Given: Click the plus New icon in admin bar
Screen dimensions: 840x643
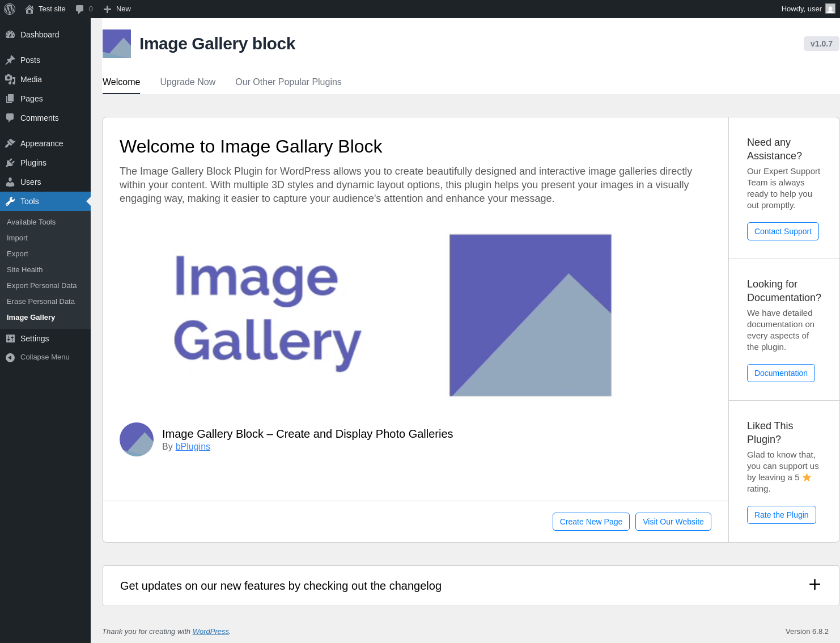Looking at the screenshot, I should 107,9.
